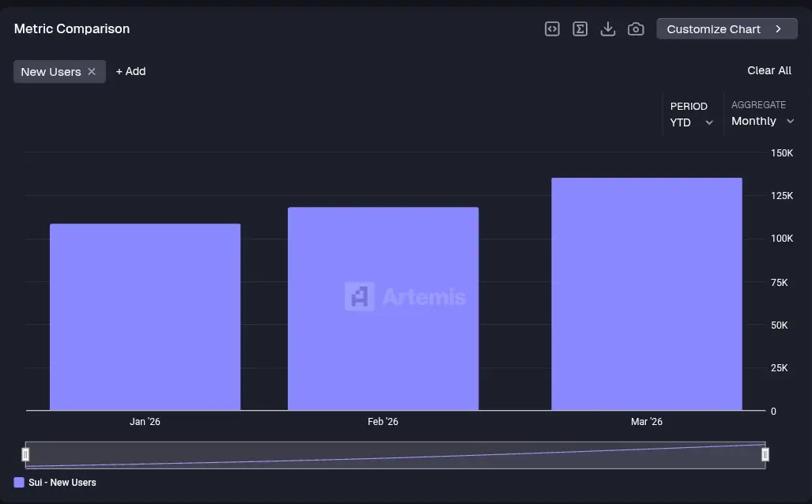Select the New Users metric chip
Screen dimensions: 812x504
51,71
